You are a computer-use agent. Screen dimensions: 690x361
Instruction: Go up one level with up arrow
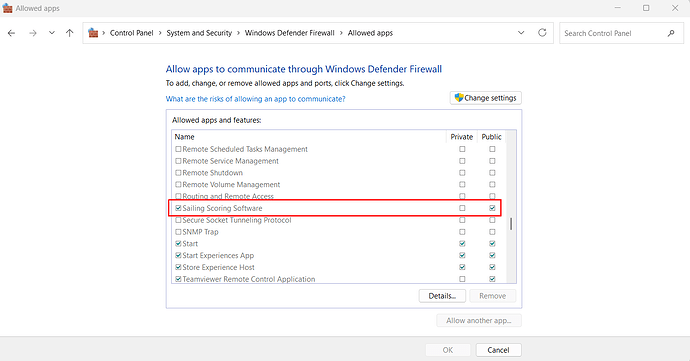coord(70,33)
